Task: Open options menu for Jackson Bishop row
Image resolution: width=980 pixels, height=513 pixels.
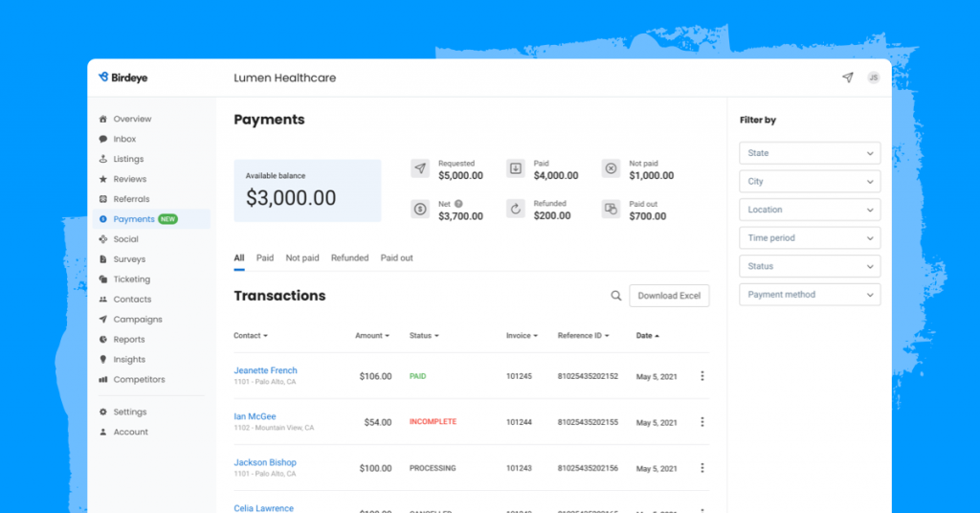Action: [702, 468]
